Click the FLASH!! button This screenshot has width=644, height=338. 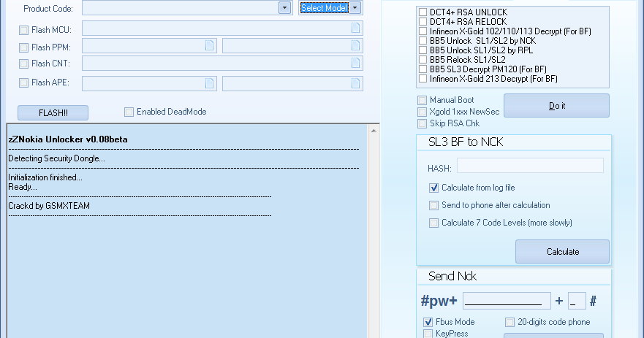(x=53, y=113)
